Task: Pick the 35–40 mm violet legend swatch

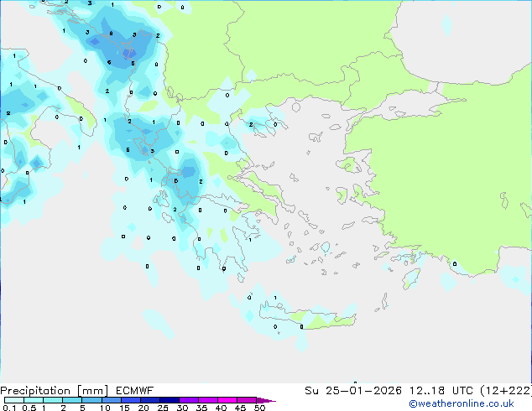Action: 208,400
